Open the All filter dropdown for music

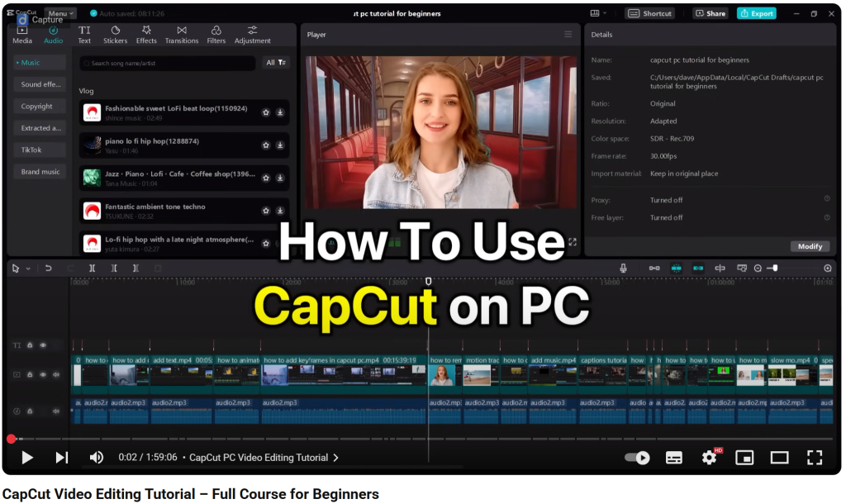point(275,63)
